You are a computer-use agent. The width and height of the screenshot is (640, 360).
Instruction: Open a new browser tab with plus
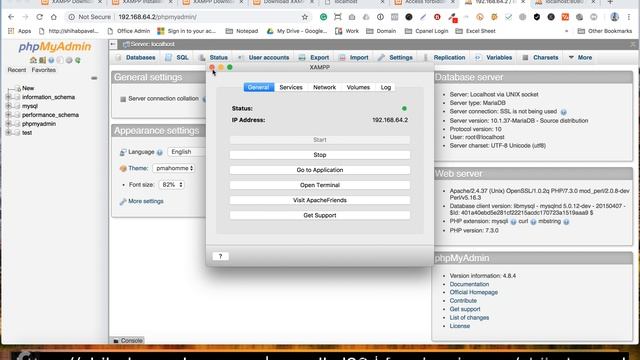coord(610,2)
